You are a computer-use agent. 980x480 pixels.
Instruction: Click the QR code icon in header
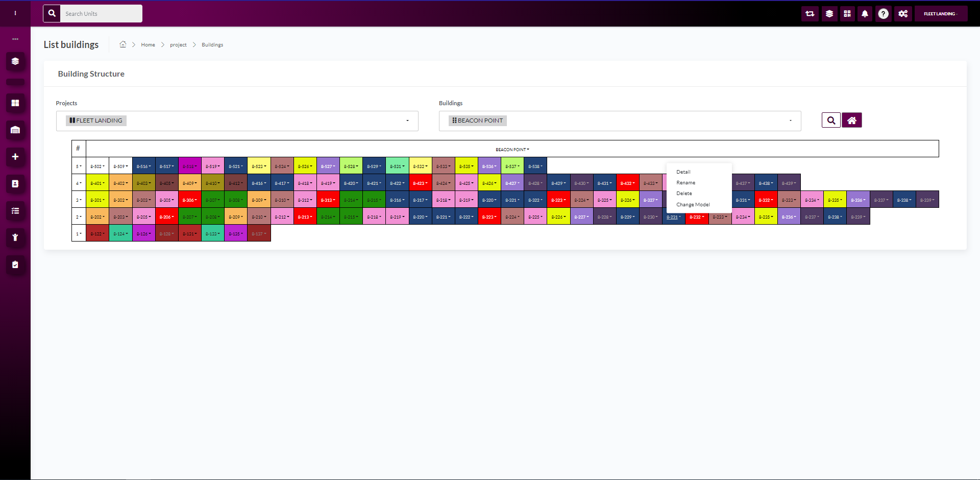pyautogui.click(x=847, y=14)
